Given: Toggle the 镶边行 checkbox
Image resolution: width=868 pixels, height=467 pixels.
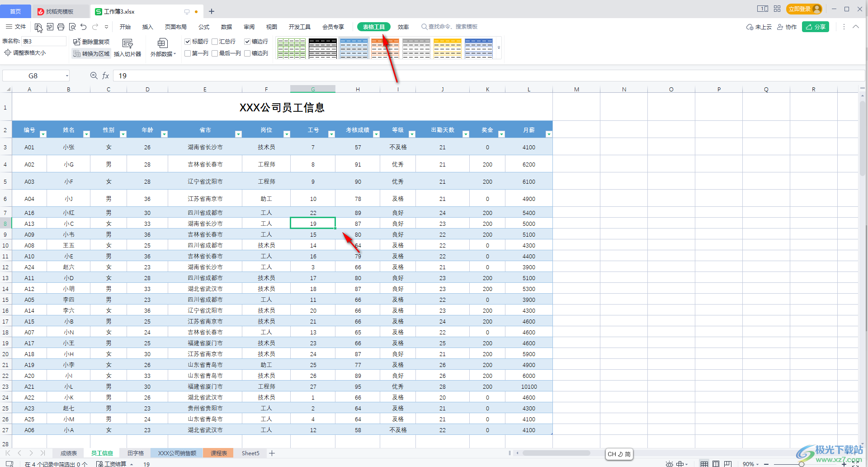Looking at the screenshot, I should tap(247, 42).
